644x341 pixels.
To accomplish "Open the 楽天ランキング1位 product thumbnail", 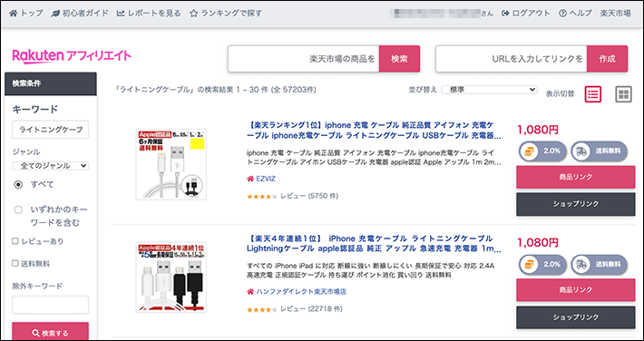I will point(171,164).
